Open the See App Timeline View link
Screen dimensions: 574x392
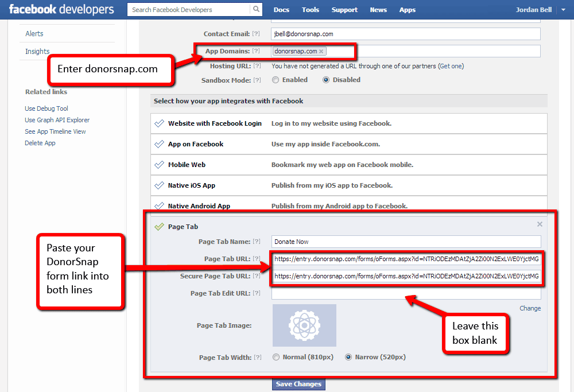[x=55, y=131]
